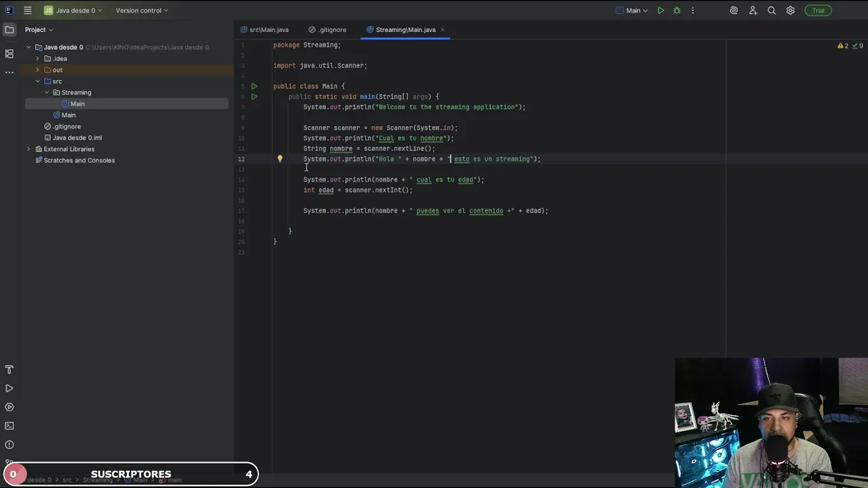Click the warnings indicator showing 2
Viewport: 868px width, 488px height.
(x=843, y=46)
